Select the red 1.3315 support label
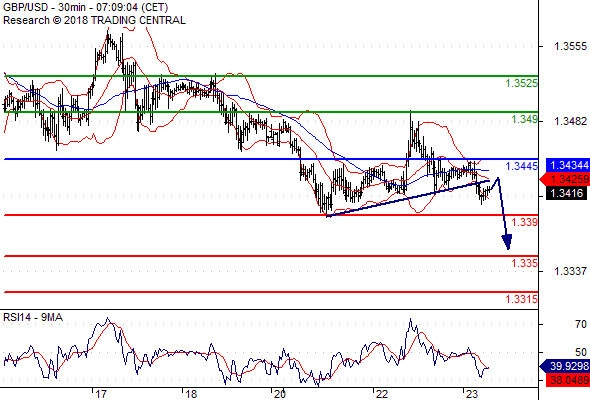This screenshot has height=400, width=590. pos(522,300)
